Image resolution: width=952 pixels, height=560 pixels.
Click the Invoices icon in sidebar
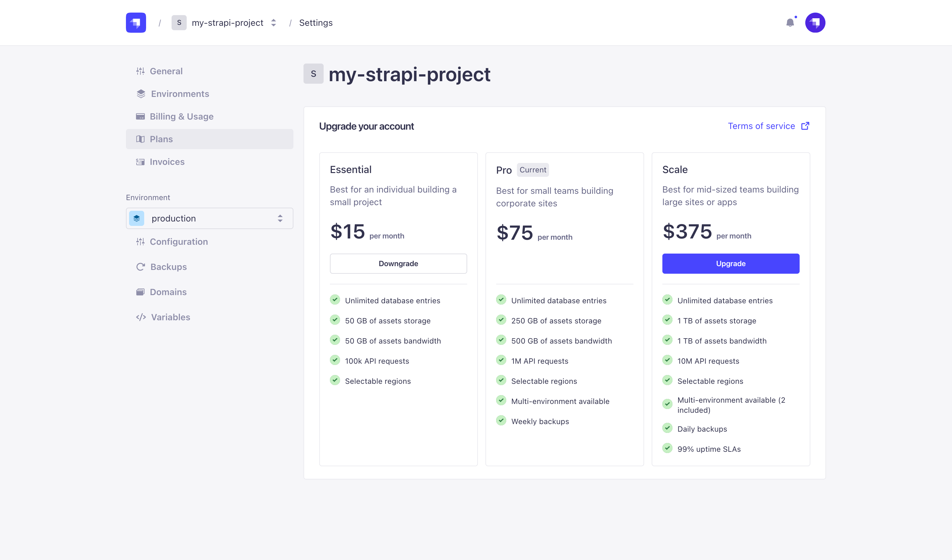click(x=140, y=162)
